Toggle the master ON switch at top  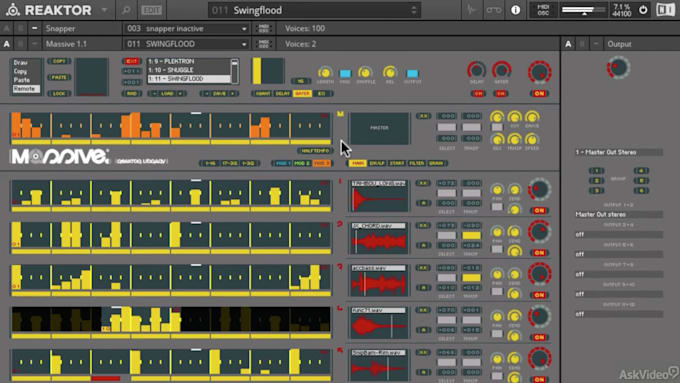[x=539, y=93]
